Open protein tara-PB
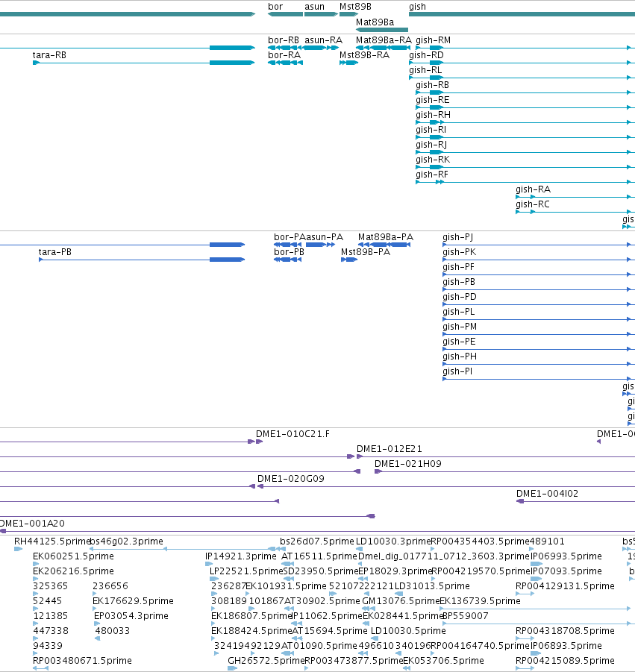The width and height of the screenshot is (635, 672). 55,252
